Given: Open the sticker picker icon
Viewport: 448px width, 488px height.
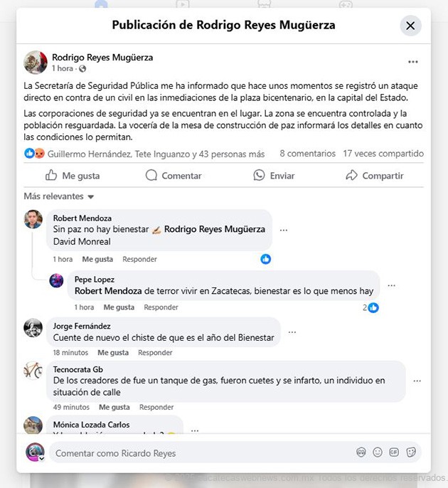Looking at the screenshot, I should click(x=411, y=452).
